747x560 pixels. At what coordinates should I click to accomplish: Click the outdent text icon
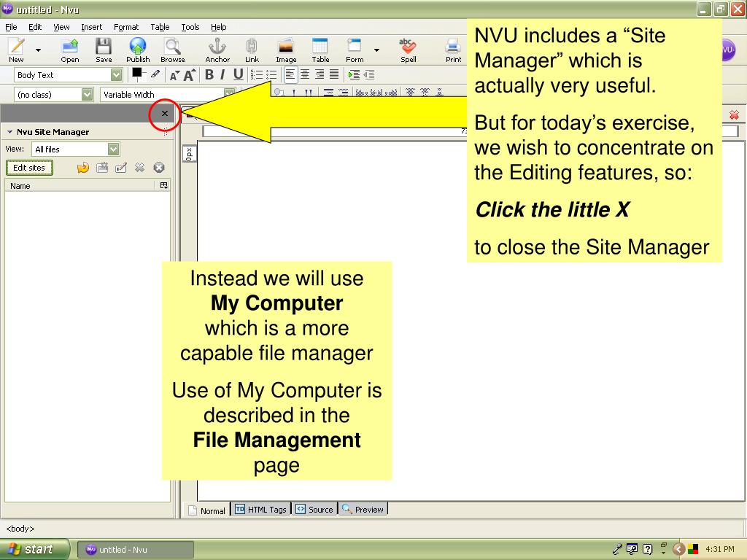pyautogui.click(x=368, y=75)
